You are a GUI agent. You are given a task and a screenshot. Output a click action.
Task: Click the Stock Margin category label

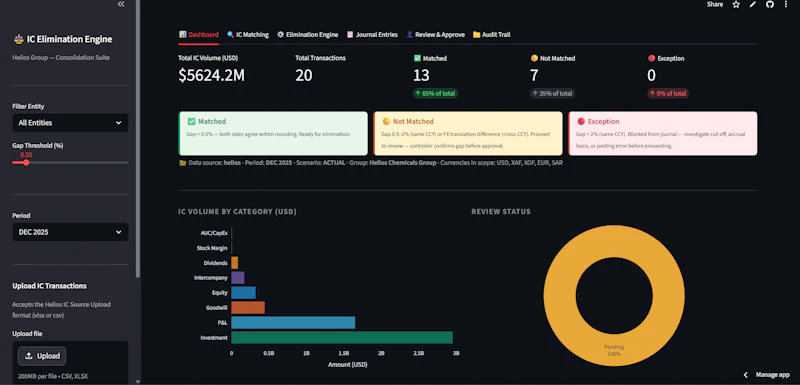[x=212, y=248]
